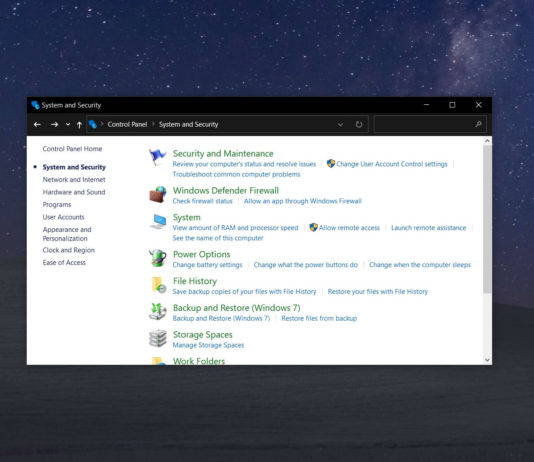Screen dimensions: 534x462
Task: Click the System computer icon
Action: point(158,222)
